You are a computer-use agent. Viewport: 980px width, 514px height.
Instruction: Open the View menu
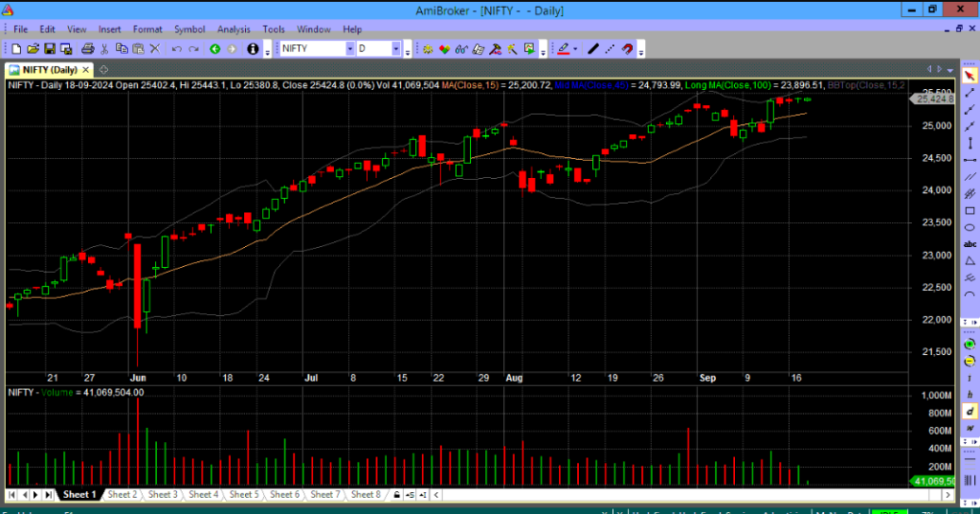[x=77, y=30]
